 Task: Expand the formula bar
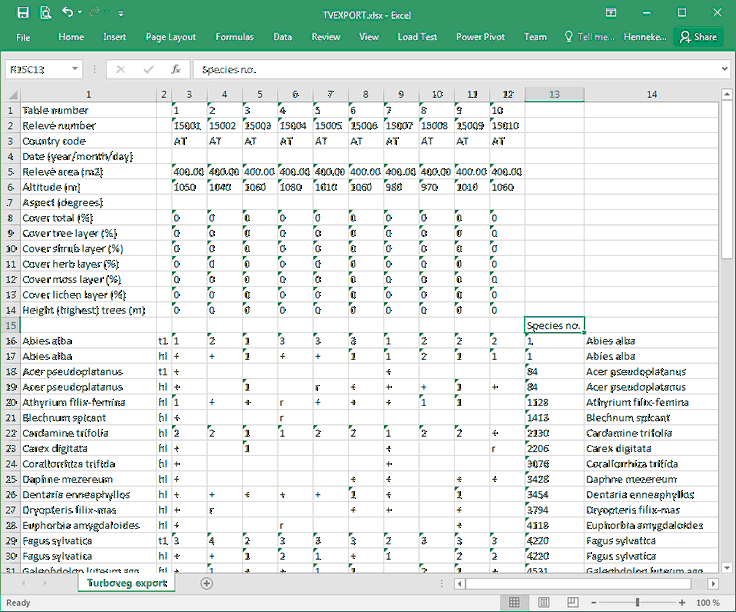724,70
